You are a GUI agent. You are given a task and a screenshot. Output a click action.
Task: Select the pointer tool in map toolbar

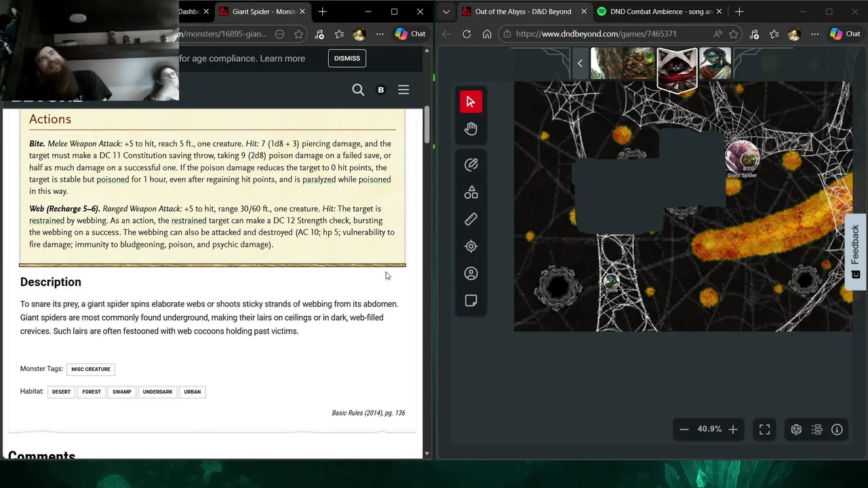471,102
